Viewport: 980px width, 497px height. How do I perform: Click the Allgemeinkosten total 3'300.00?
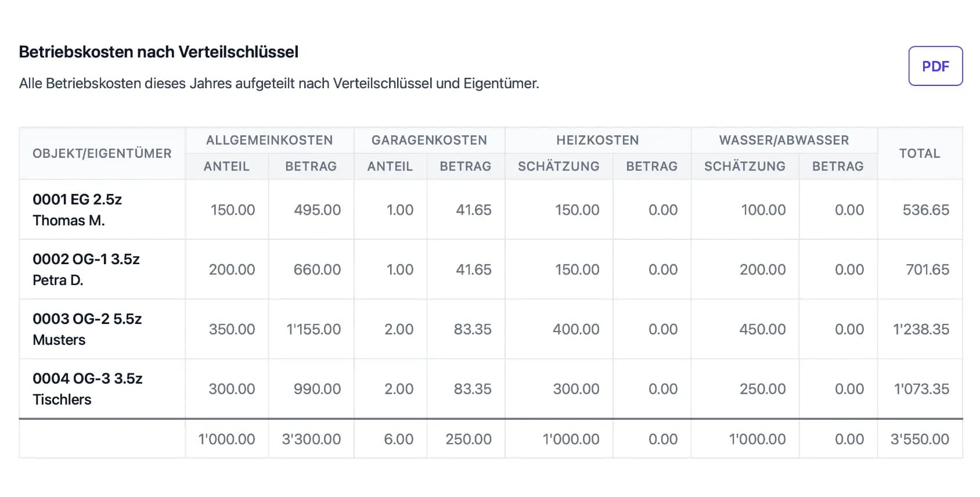[x=311, y=440]
